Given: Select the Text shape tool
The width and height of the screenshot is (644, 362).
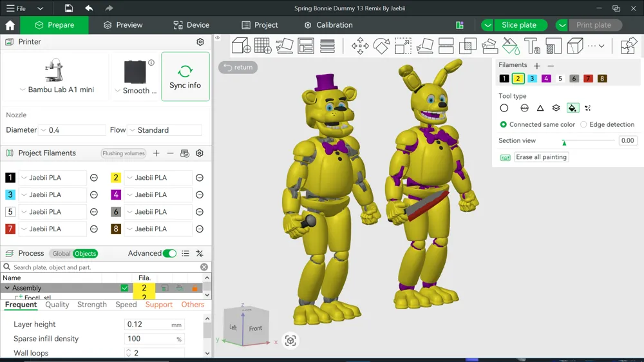Looking at the screenshot, I should pos(533,46).
